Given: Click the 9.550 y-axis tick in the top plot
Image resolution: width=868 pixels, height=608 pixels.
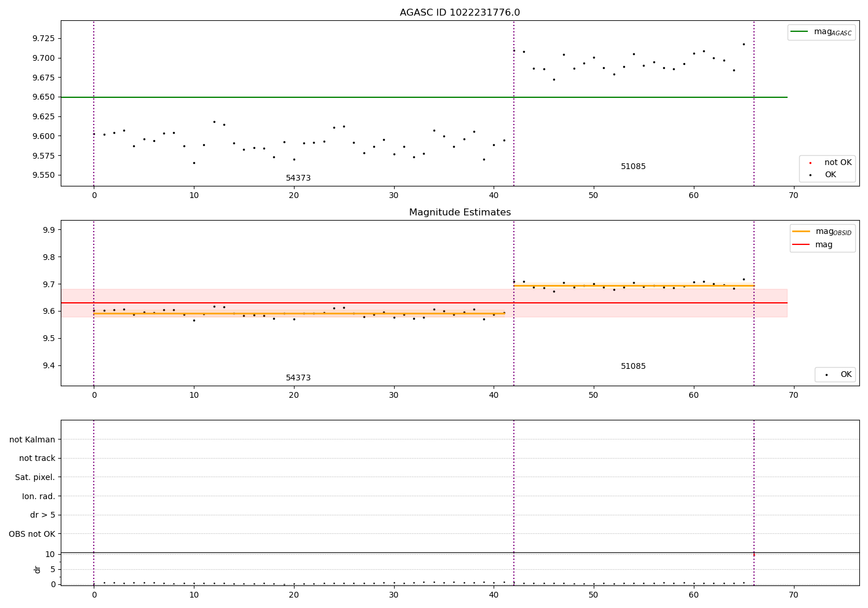Looking at the screenshot, I should click(44, 175).
